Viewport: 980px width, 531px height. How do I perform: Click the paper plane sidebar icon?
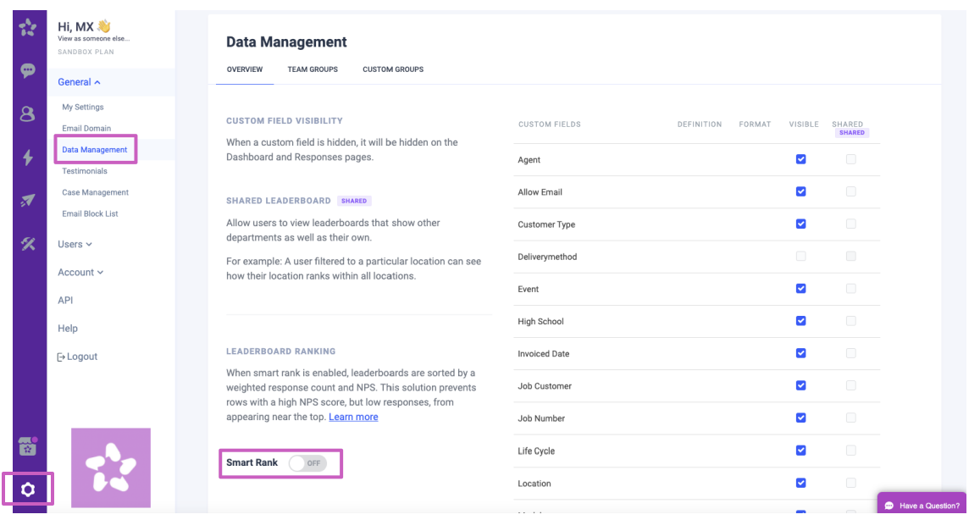[x=28, y=201]
